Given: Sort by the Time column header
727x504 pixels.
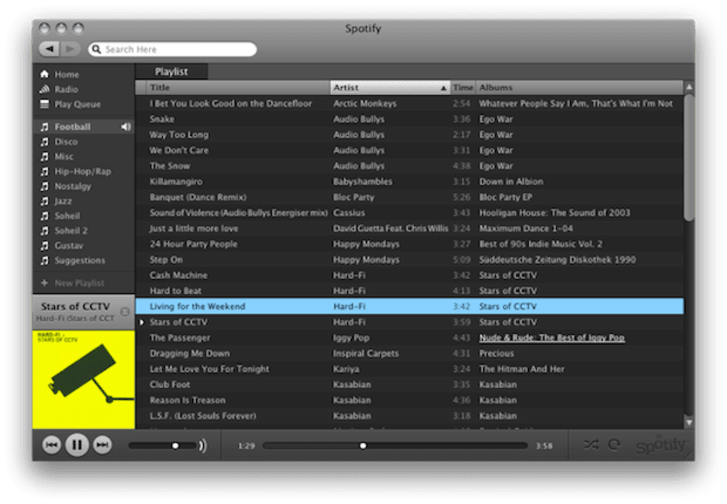Looking at the screenshot, I should (463, 87).
